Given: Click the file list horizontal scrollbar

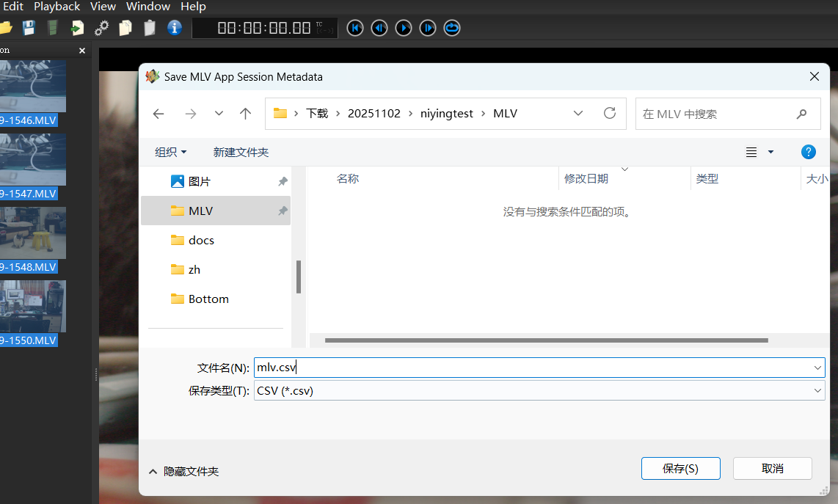Looking at the screenshot, I should click(546, 340).
